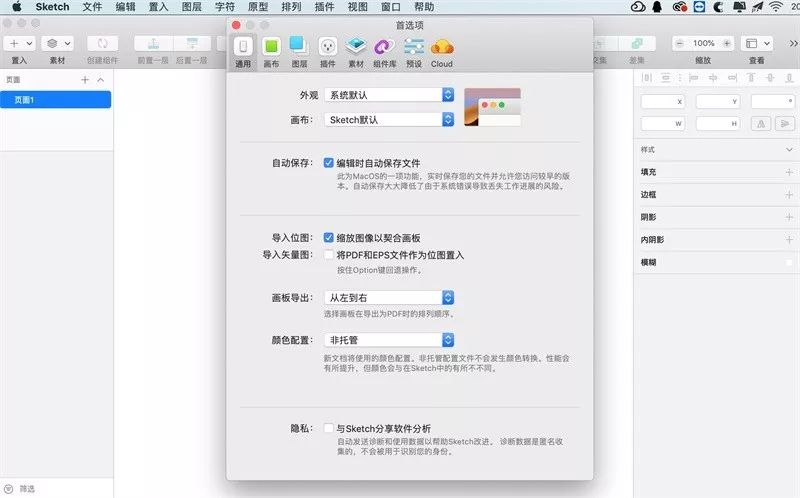The image size is (800, 498).
Task: Expand the 样式 (Style) section chevron
Action: 789,150
